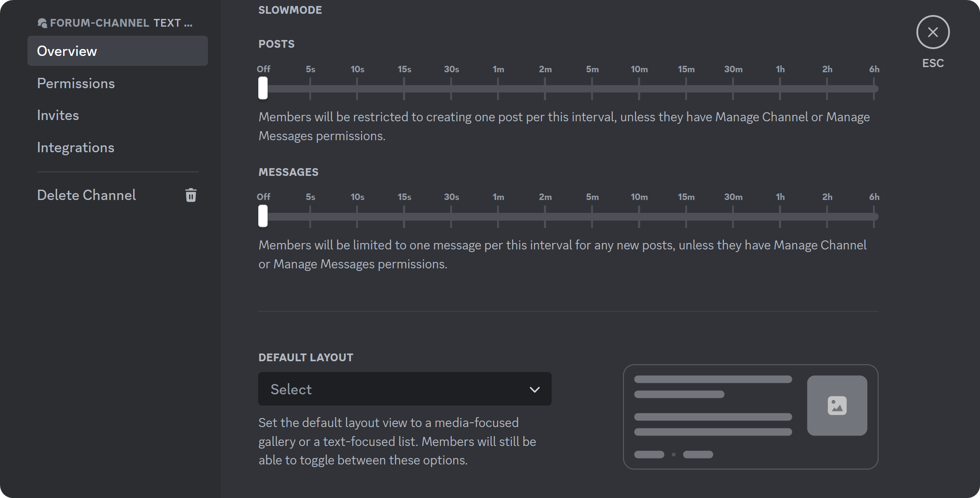Click the 1h tick mark on posts slider
Screen dimensions: 980x498
780,88
